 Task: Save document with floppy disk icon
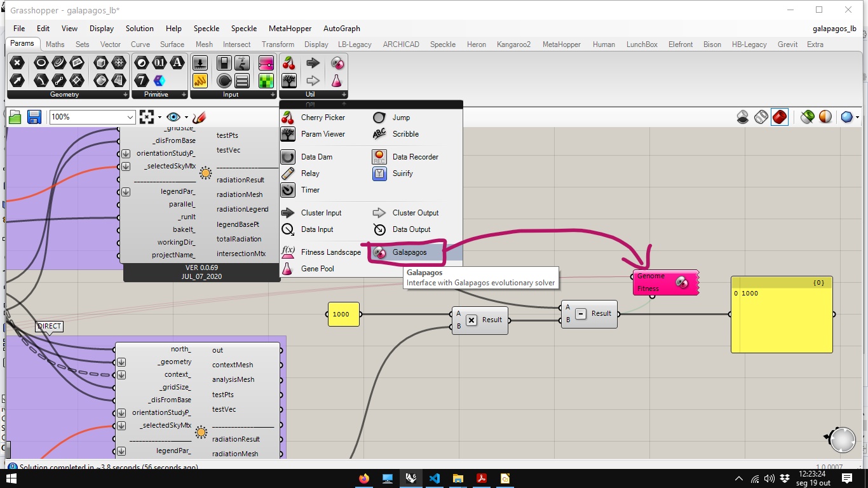point(34,117)
